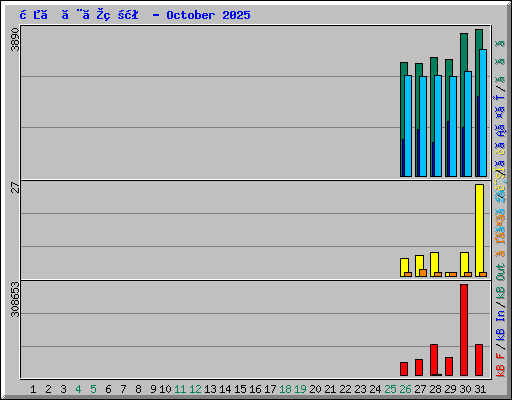Select green weekend day 11 label
The width and height of the screenshot is (512, 400).
pyautogui.click(x=180, y=389)
